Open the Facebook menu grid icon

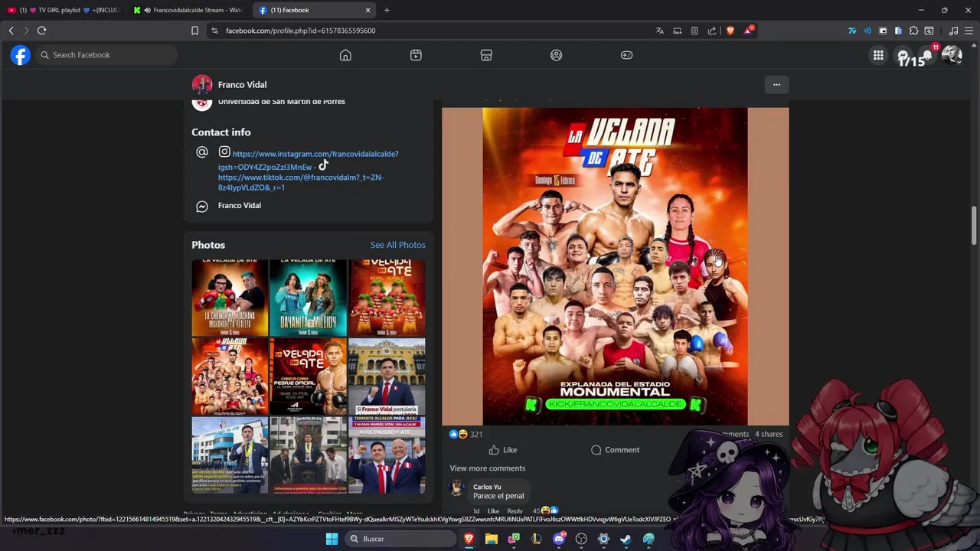pos(878,55)
